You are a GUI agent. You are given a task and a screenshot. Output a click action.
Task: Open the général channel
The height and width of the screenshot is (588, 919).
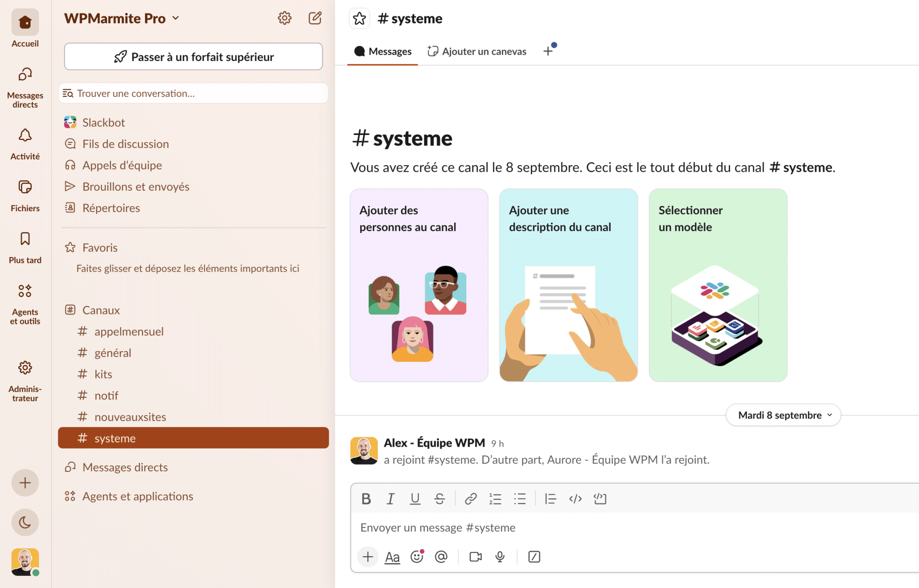pyautogui.click(x=193, y=353)
